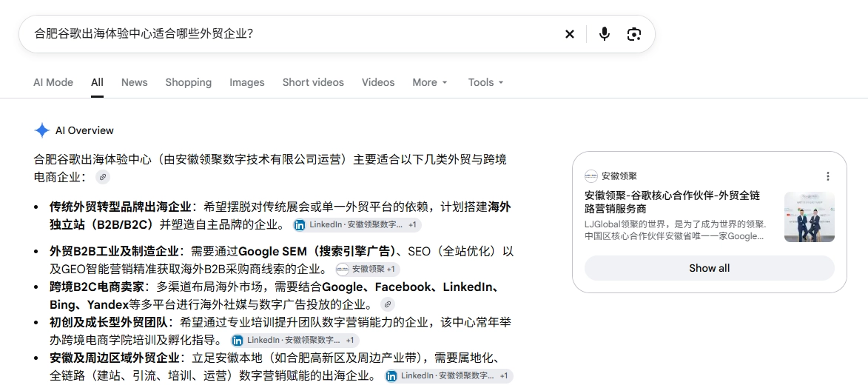Click the bold text Google SEM（搜索引擎广告）
This screenshot has width=868, height=388.
[x=317, y=252]
